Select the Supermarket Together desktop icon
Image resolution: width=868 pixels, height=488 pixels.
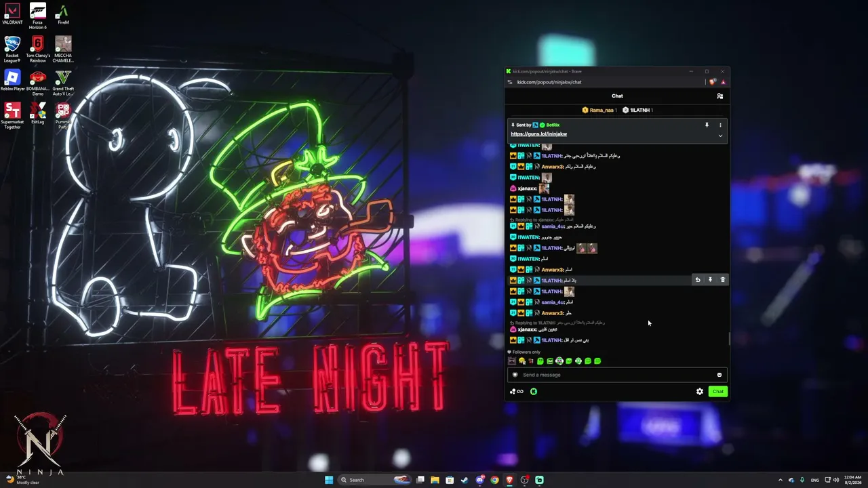(12, 116)
